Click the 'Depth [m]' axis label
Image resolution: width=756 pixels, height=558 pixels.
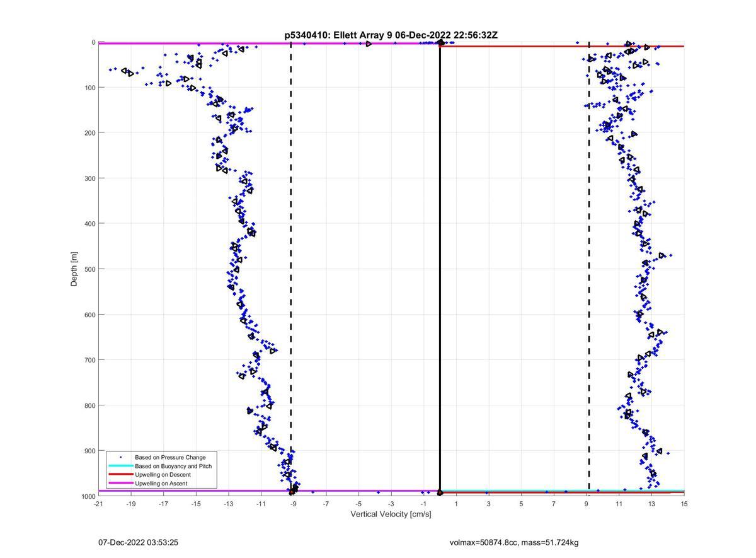pos(74,269)
